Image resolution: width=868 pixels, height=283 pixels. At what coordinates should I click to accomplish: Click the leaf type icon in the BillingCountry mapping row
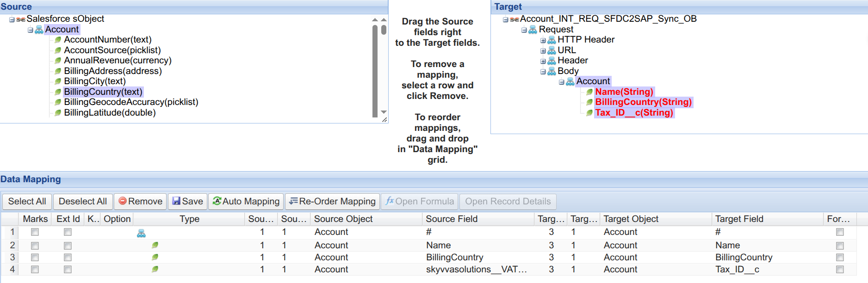[x=155, y=257]
